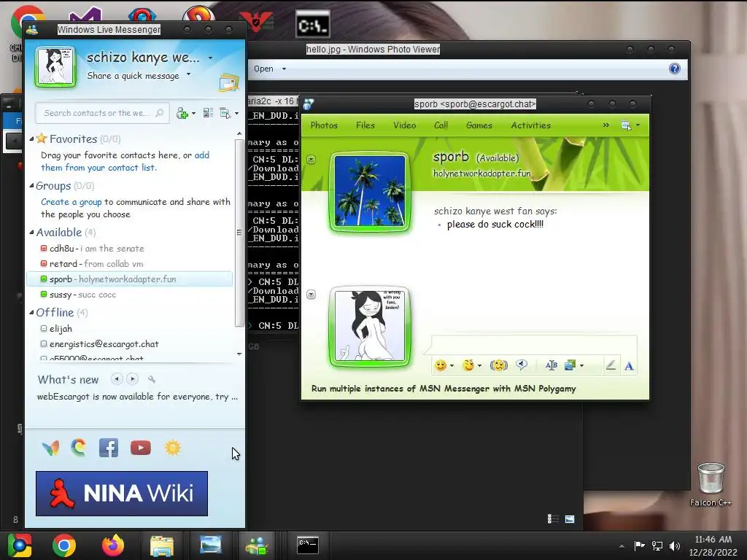Open the Files menu in chat
747x560 pixels.
tap(365, 125)
